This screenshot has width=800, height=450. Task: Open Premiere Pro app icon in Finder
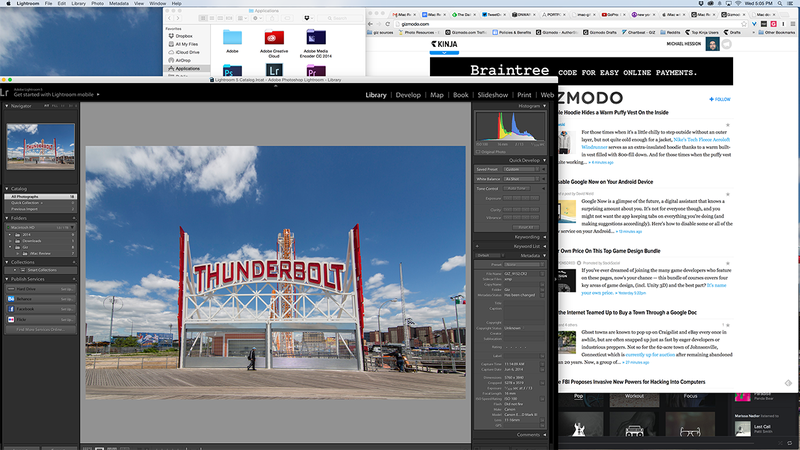pos(316,70)
